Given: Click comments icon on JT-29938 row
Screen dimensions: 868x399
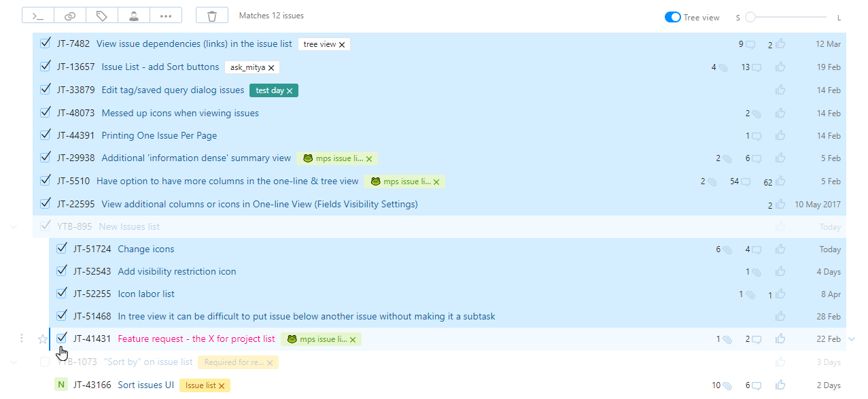Looking at the screenshot, I should pyautogui.click(x=757, y=158).
